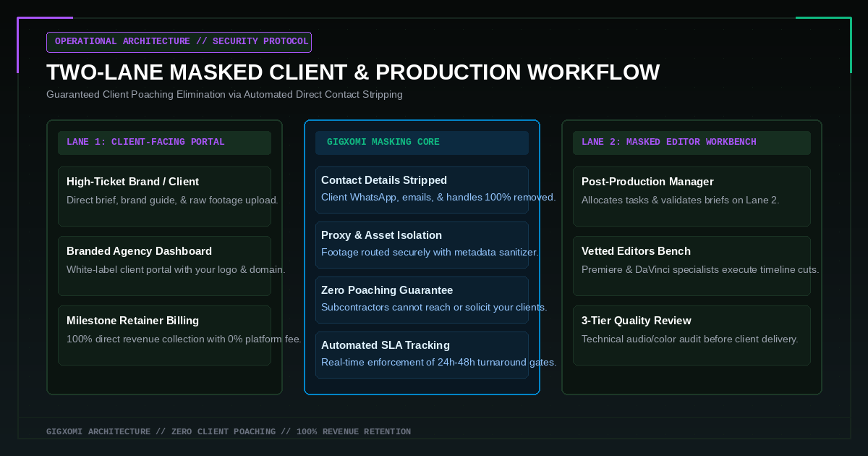
Task: Click text 'Technical audio/color audit before client delivery.'
Action: (x=690, y=339)
